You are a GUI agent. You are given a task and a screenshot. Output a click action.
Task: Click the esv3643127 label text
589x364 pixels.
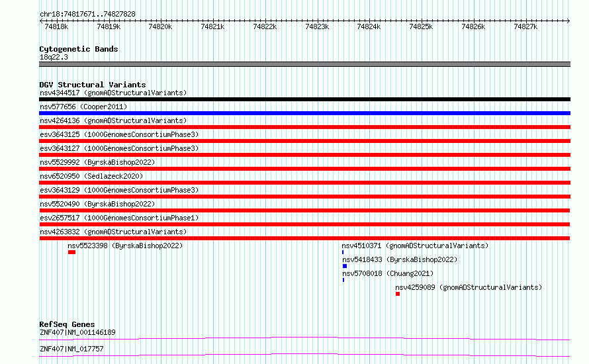119,148
